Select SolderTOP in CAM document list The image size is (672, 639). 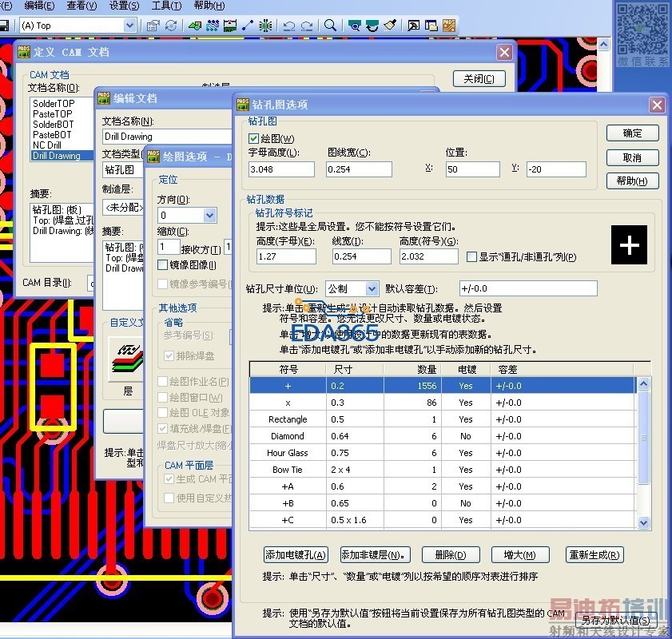[54, 104]
